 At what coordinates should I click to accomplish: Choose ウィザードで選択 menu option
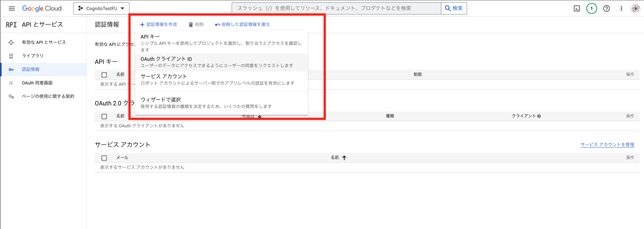[x=222, y=103]
